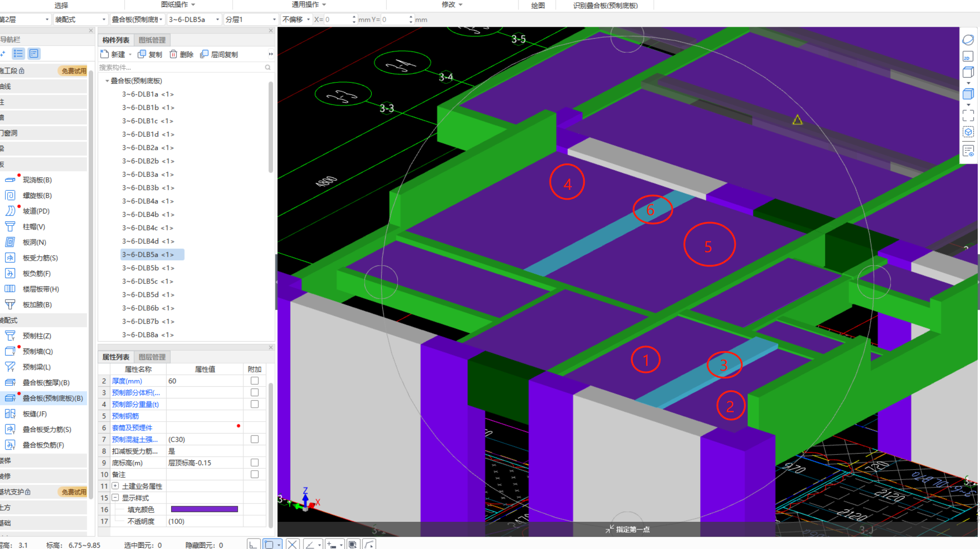Select the 叠合板(整厚)(B) component type
The height and width of the screenshot is (549, 980).
pos(46,383)
